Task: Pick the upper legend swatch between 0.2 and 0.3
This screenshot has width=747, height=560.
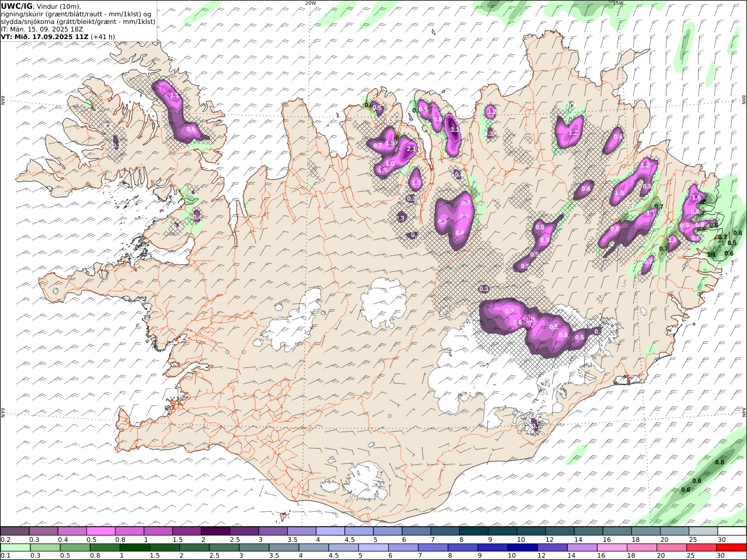Action: pyautogui.click(x=15, y=531)
